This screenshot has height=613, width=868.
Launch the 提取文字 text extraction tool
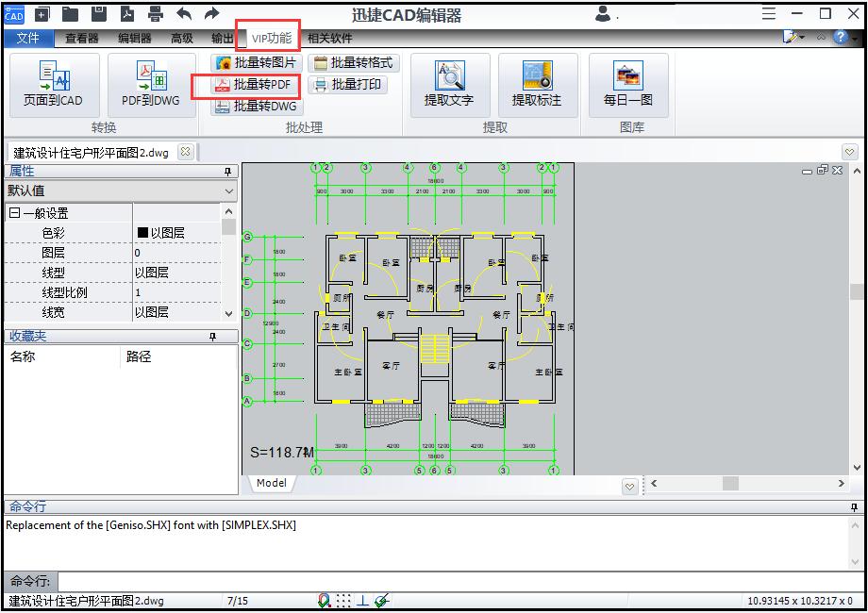[449, 84]
